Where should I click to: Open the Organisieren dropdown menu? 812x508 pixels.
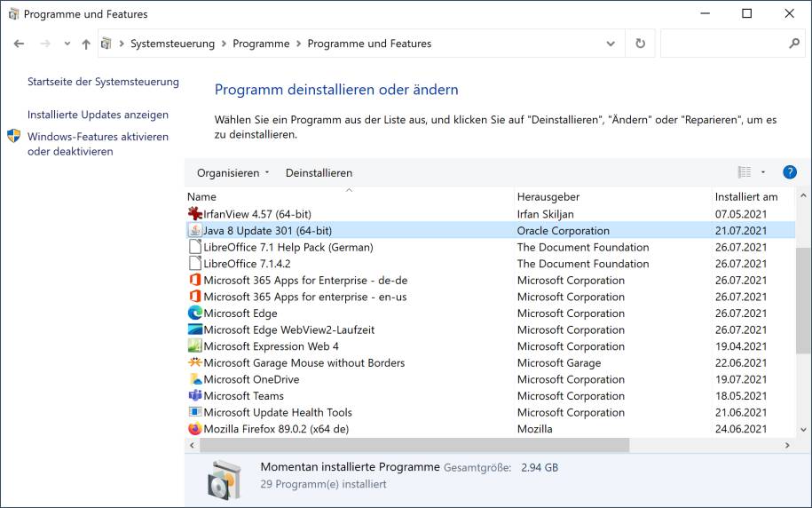pyautogui.click(x=233, y=173)
